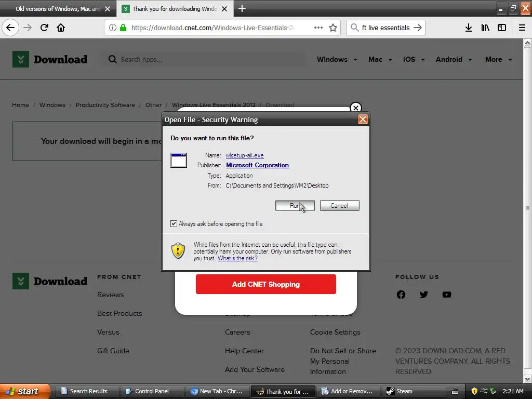This screenshot has height=399, width=532.
Task: Switch to Control Panel taskbar window
Action: click(152, 391)
